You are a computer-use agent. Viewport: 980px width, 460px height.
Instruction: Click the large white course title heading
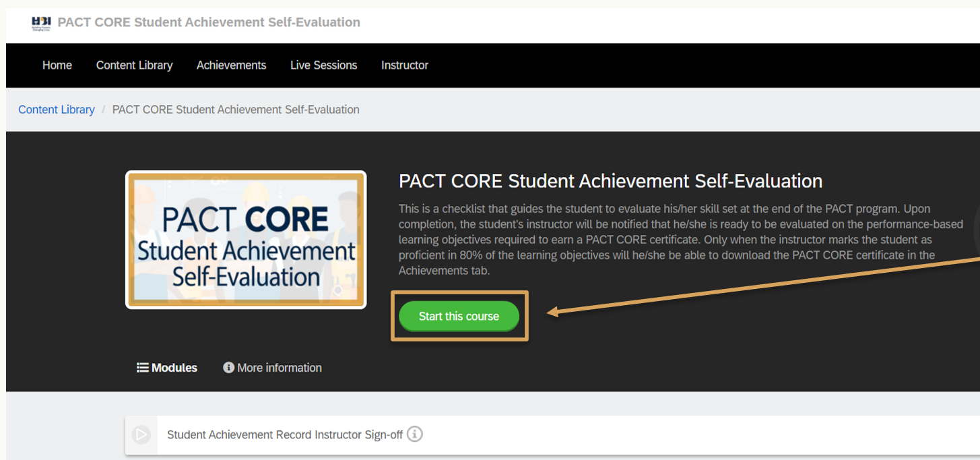(x=610, y=181)
